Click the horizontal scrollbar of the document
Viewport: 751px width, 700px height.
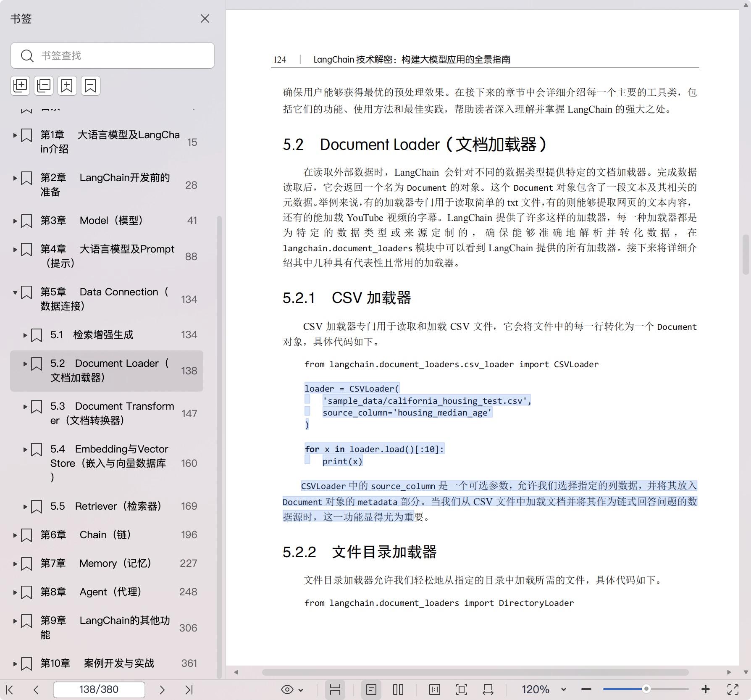(x=475, y=672)
